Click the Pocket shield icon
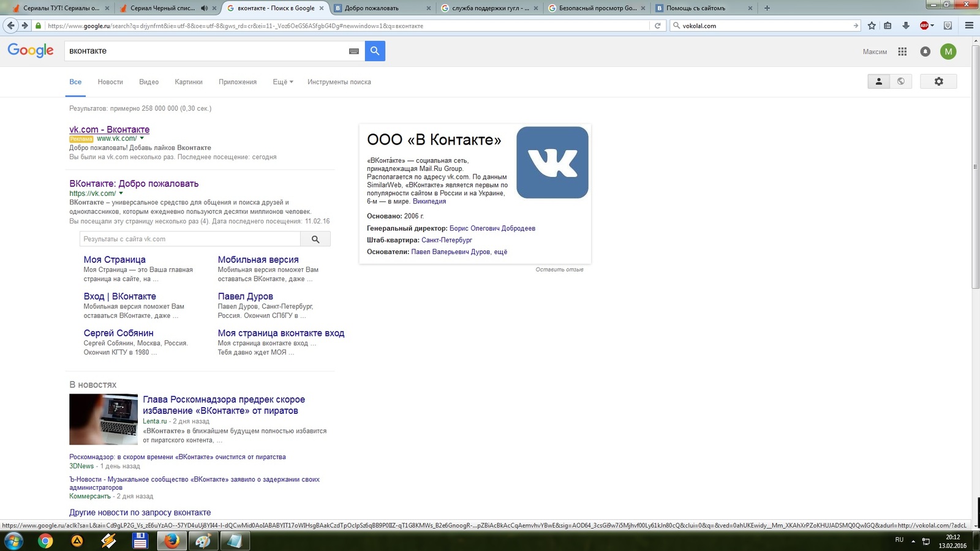Screen dimensions: 980x551 coord(948,26)
